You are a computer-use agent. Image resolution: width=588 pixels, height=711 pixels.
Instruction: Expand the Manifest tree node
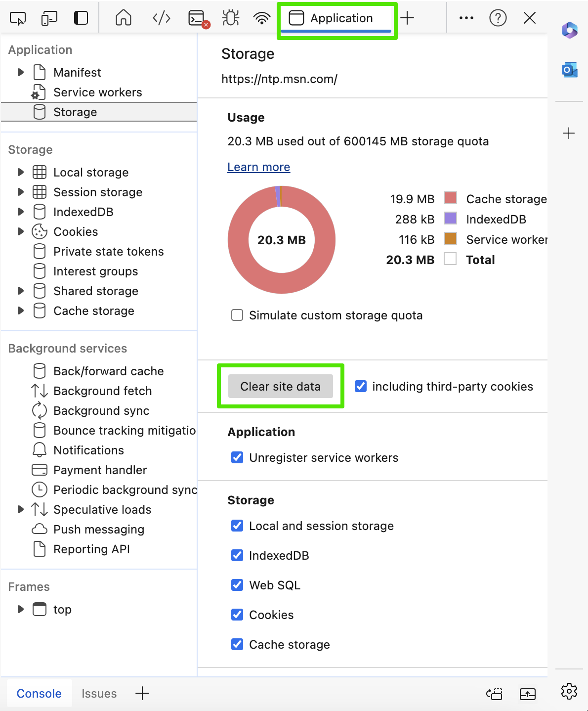coord(20,72)
